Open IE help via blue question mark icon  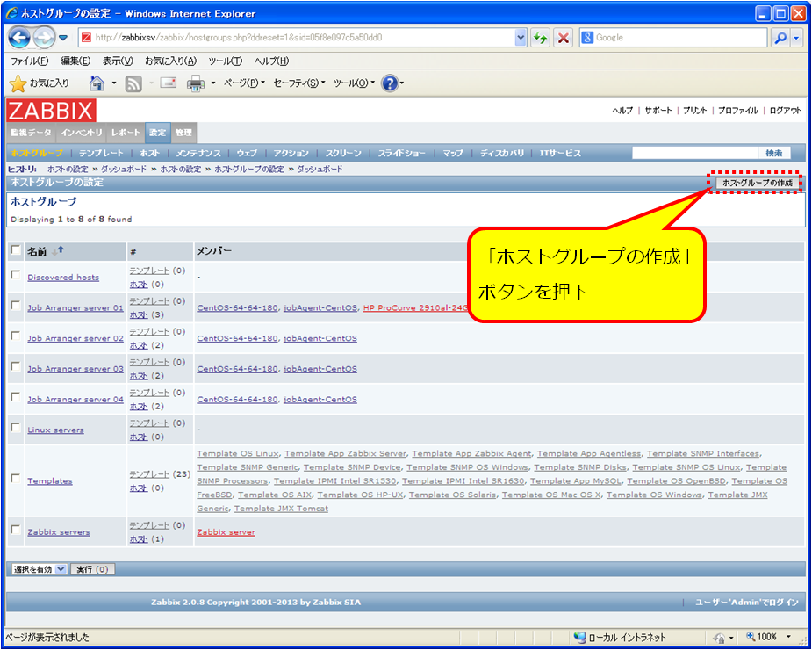tap(390, 83)
